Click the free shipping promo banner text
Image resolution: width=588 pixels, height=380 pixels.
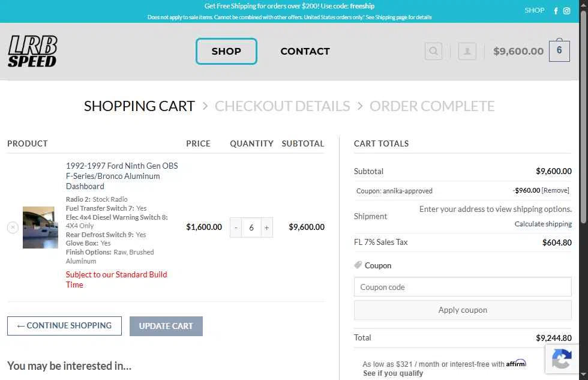pyautogui.click(x=289, y=6)
